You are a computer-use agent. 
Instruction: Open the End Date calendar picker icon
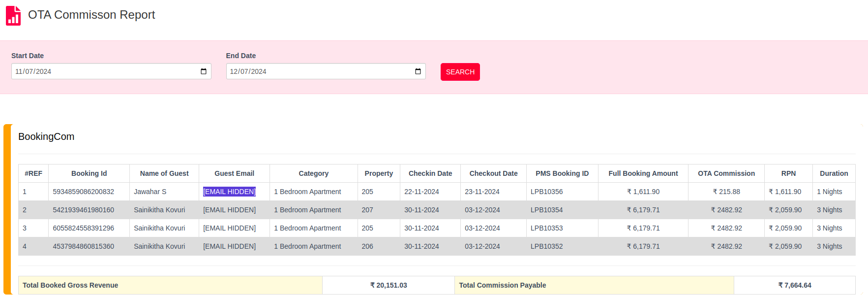[418, 71]
